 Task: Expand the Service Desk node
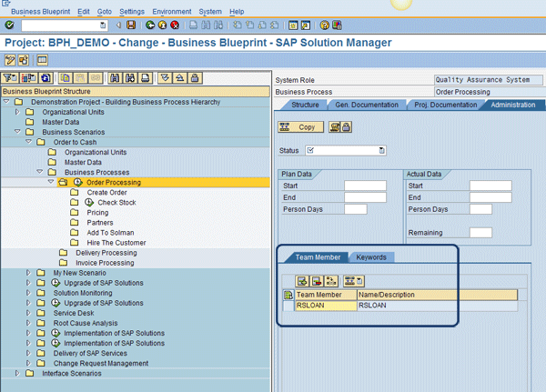pyautogui.click(x=28, y=313)
